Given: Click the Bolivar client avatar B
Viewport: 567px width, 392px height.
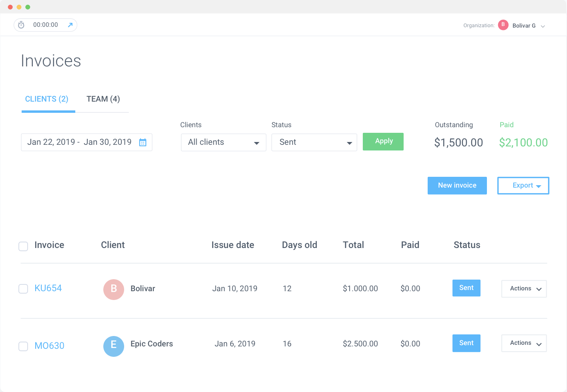Looking at the screenshot, I should pos(114,290).
